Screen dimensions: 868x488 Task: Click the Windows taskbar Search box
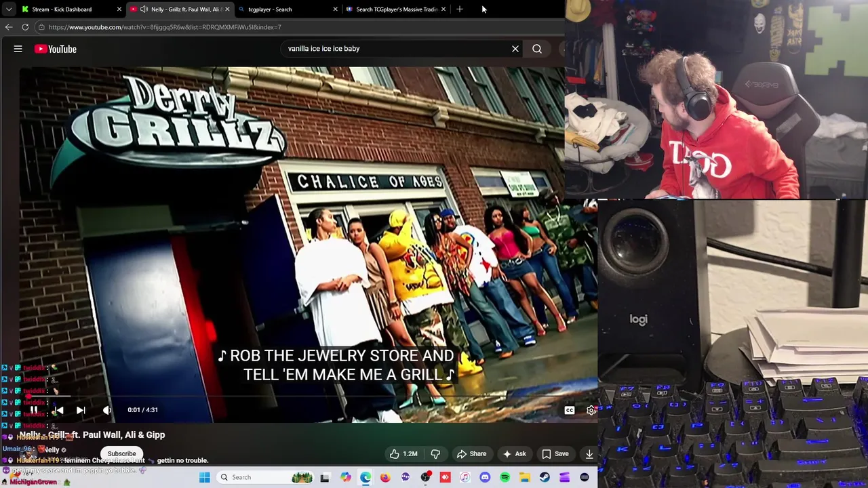point(264,477)
